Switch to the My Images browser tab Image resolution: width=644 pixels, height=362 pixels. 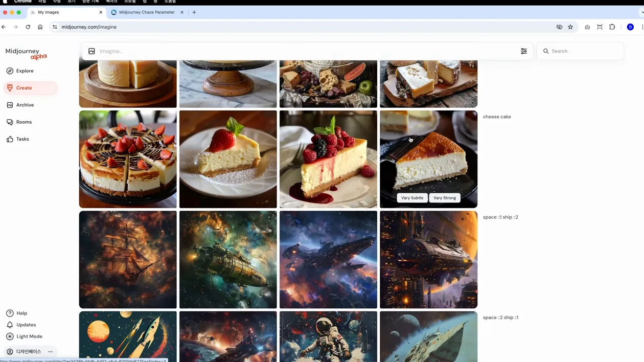pyautogui.click(x=65, y=12)
